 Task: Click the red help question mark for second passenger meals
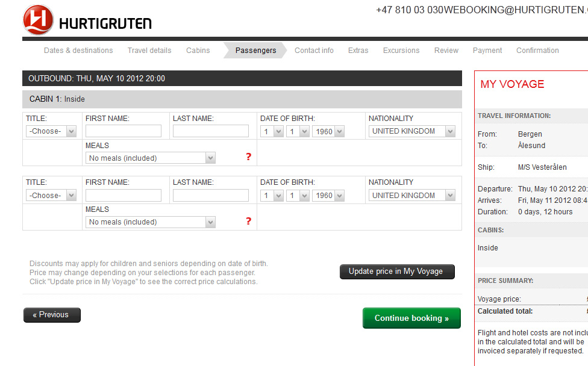click(248, 221)
